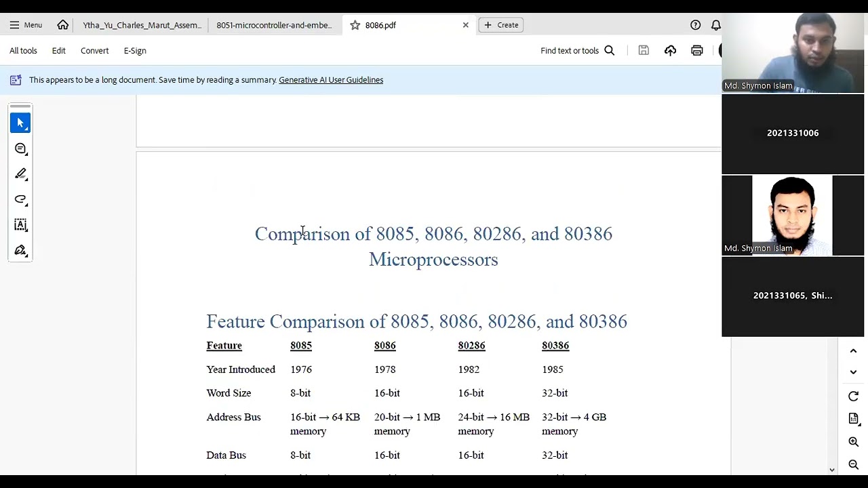Open the All tools menu

click(x=23, y=51)
